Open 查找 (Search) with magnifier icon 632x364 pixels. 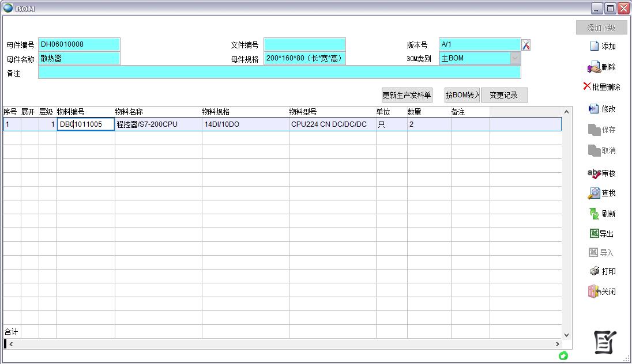602,194
